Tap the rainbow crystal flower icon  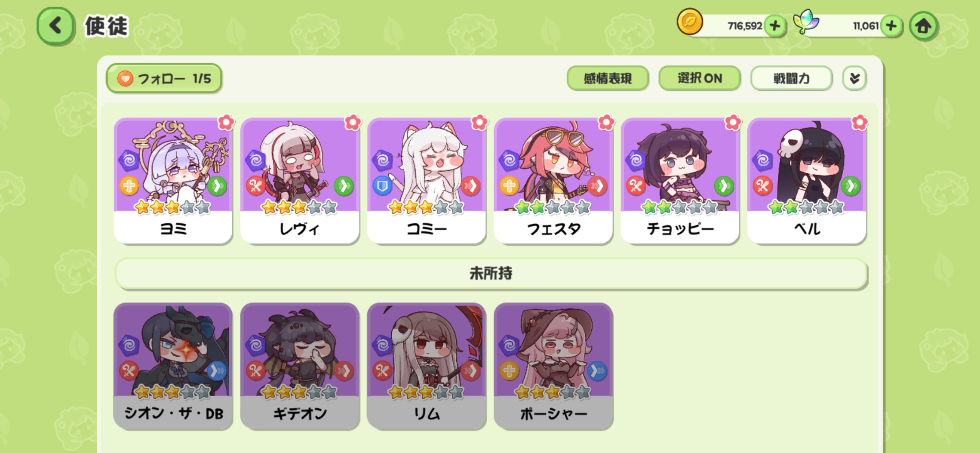(x=806, y=22)
